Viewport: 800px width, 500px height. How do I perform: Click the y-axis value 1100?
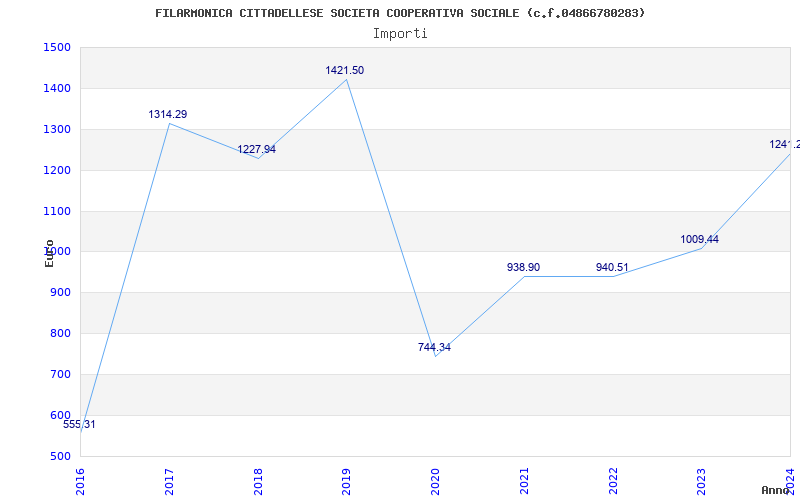point(57,211)
